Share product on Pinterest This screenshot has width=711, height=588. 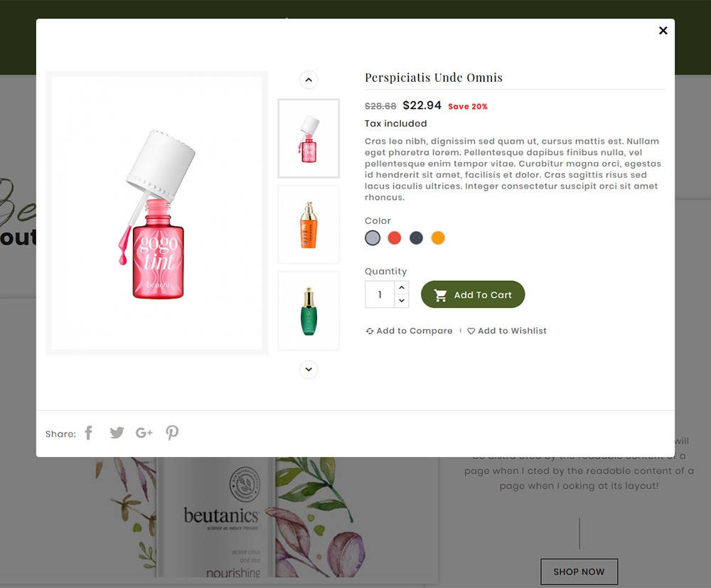click(172, 433)
